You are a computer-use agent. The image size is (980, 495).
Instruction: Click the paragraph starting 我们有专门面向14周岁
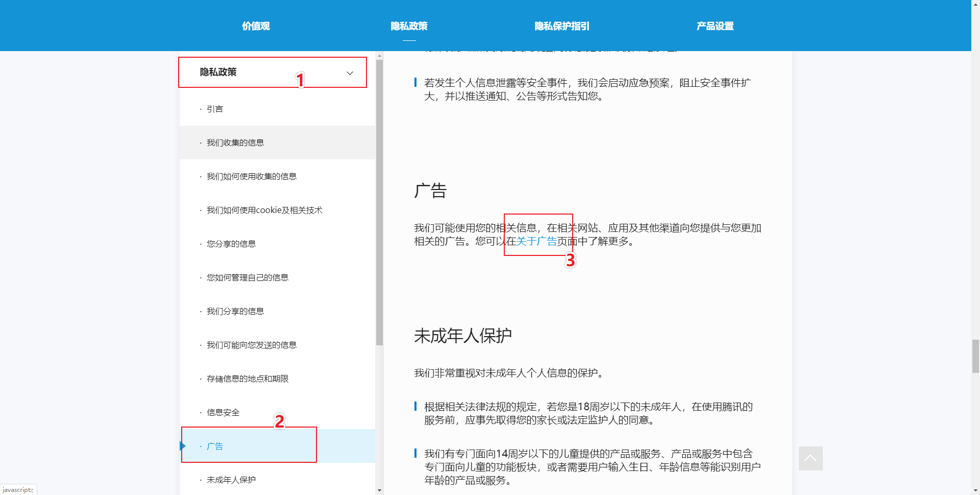(x=593, y=467)
